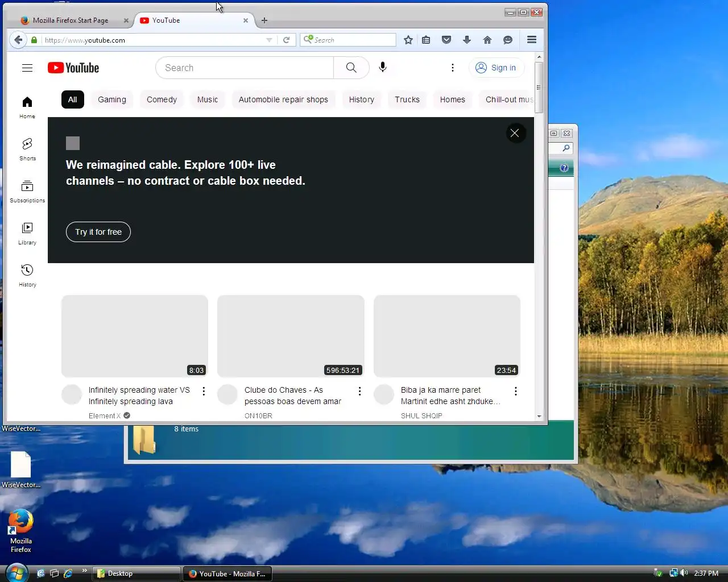
Task: Click the Firefox toolbar search box
Action: pos(348,40)
